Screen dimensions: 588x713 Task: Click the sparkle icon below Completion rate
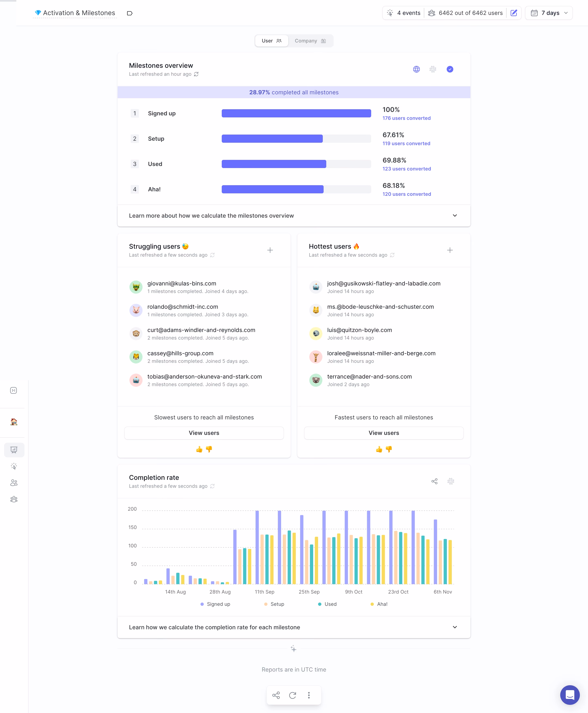click(293, 649)
